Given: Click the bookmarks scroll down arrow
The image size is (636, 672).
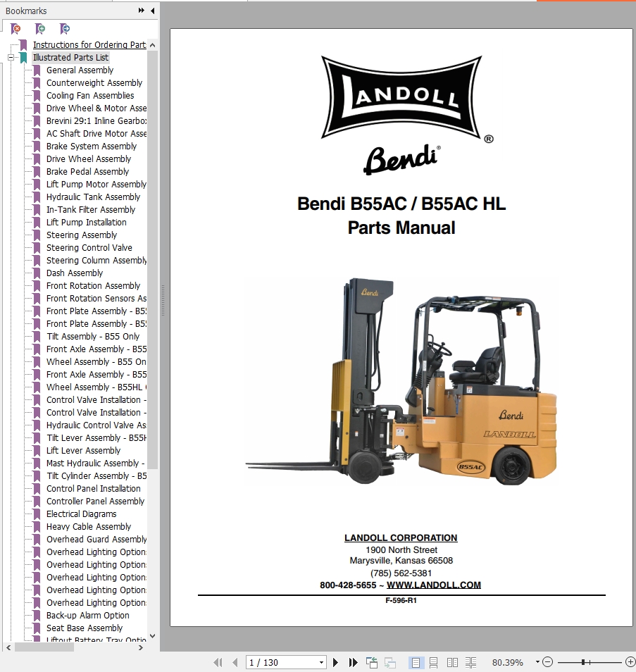Looking at the screenshot, I should (x=153, y=636).
